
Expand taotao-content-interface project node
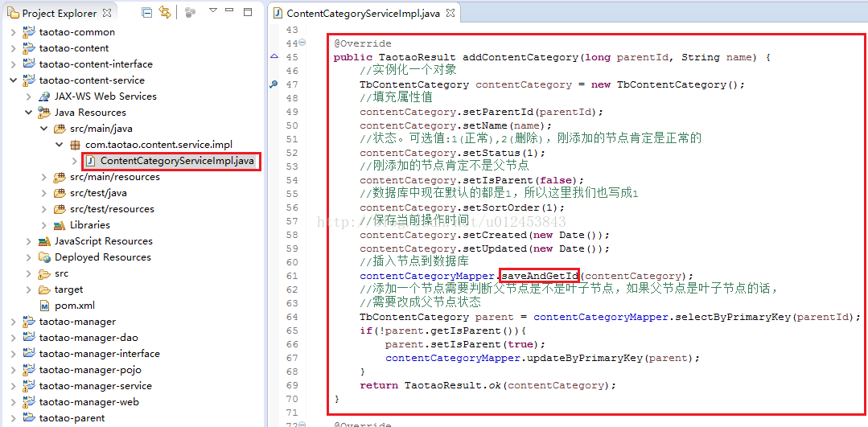[14, 64]
